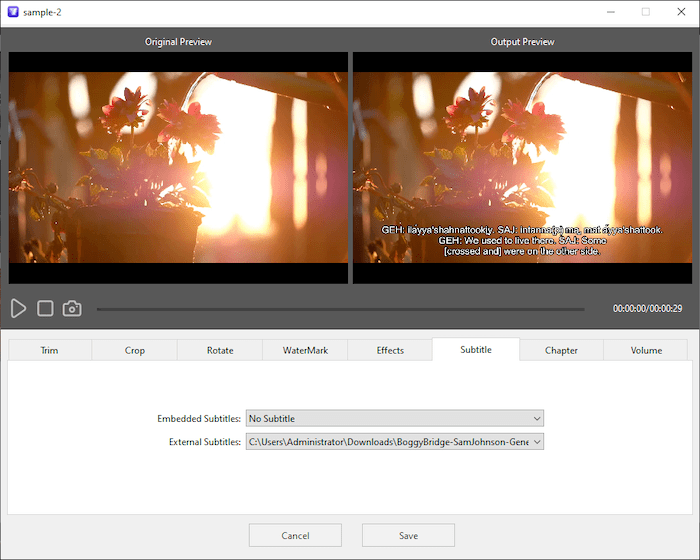Open the Embedded Subtitles dropdown
700x560 pixels.
[x=394, y=418]
